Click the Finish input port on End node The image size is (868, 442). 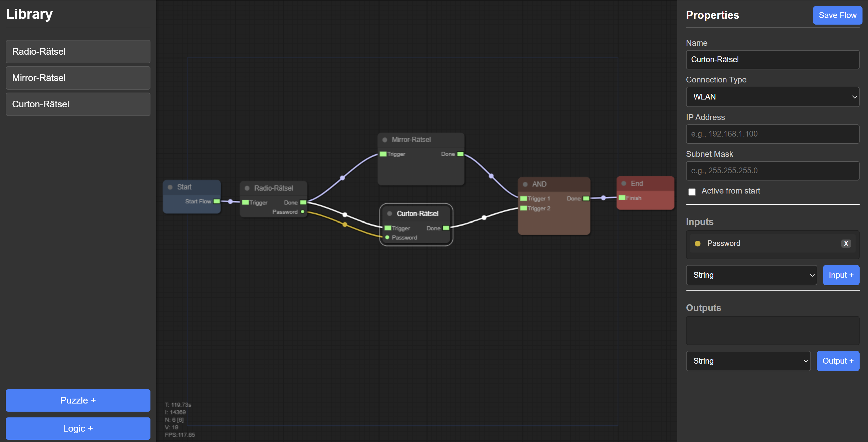pyautogui.click(x=622, y=198)
